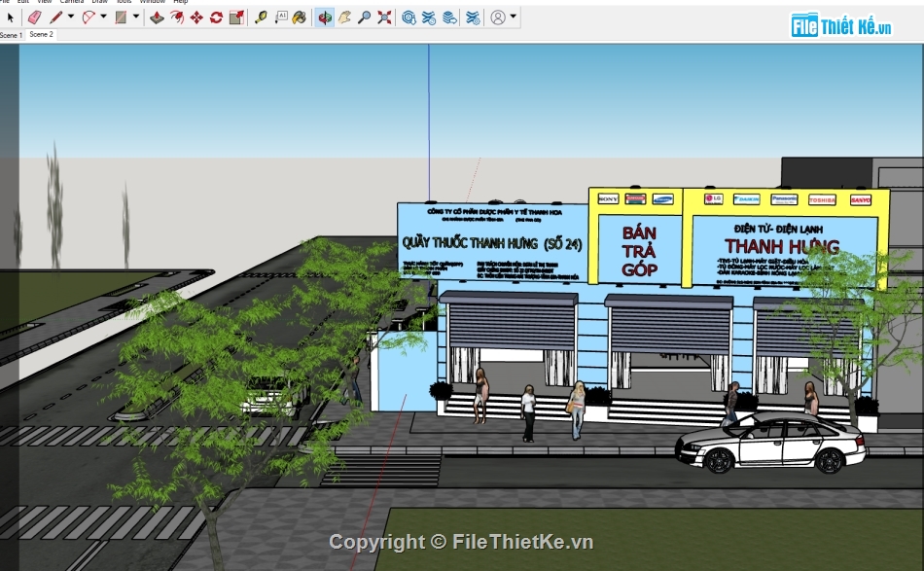Select the Offset tool
Image resolution: width=924 pixels, height=571 pixels.
pyautogui.click(x=177, y=18)
